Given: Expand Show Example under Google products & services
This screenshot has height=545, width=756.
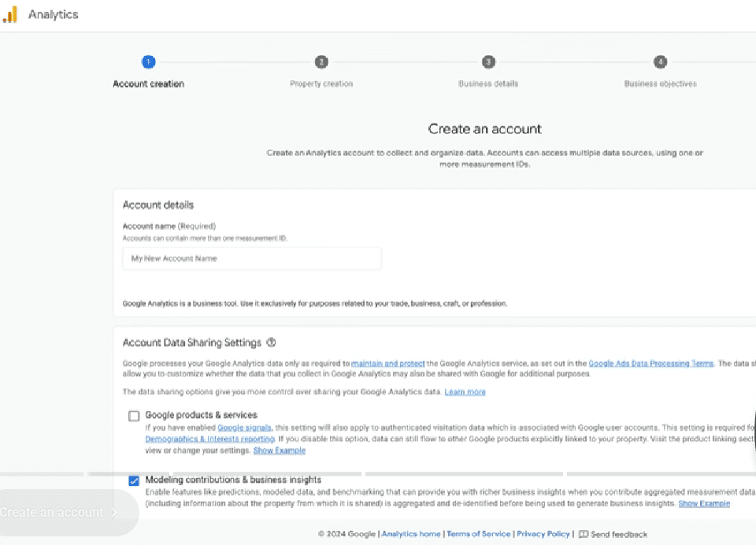Looking at the screenshot, I should pyautogui.click(x=279, y=450).
